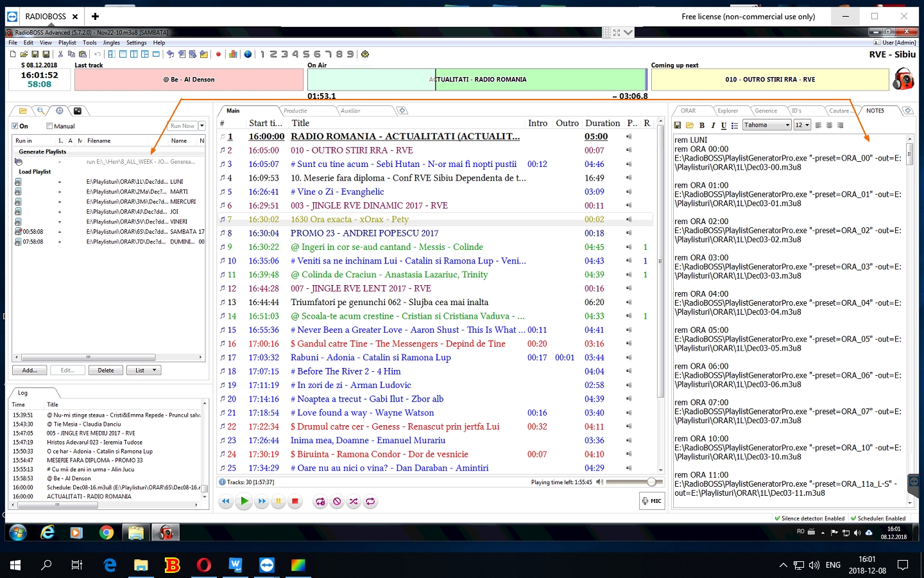Open the file browser folder tab icon
924x578 pixels.
click(23, 110)
